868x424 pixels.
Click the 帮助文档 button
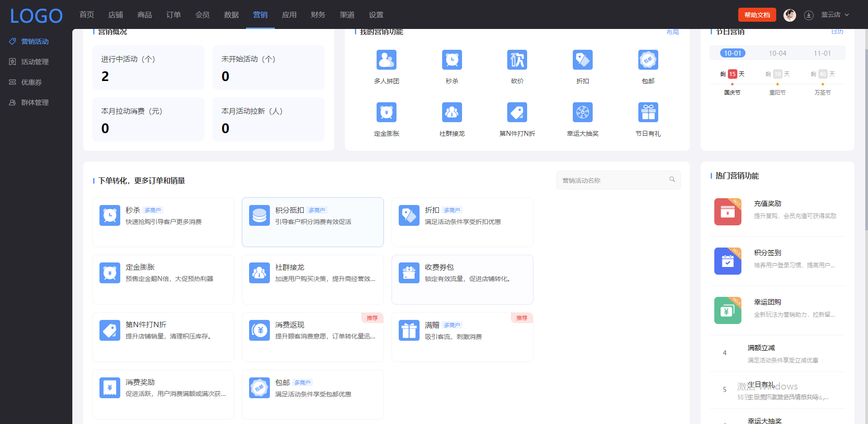(x=757, y=15)
